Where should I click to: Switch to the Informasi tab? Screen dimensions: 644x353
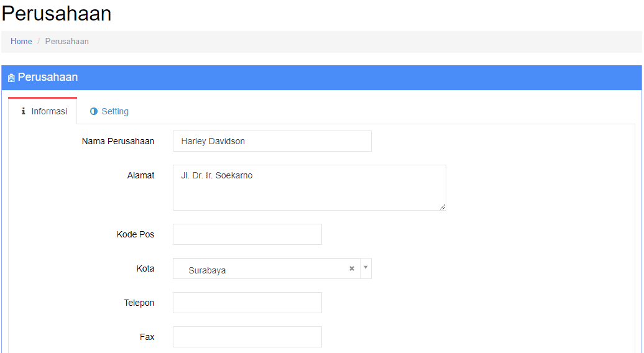click(43, 111)
